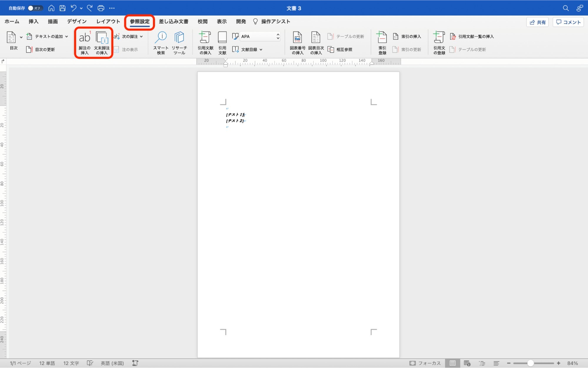588x368 pixels.
Task: Expand the 文献目録 dropdown
Action: click(247, 49)
